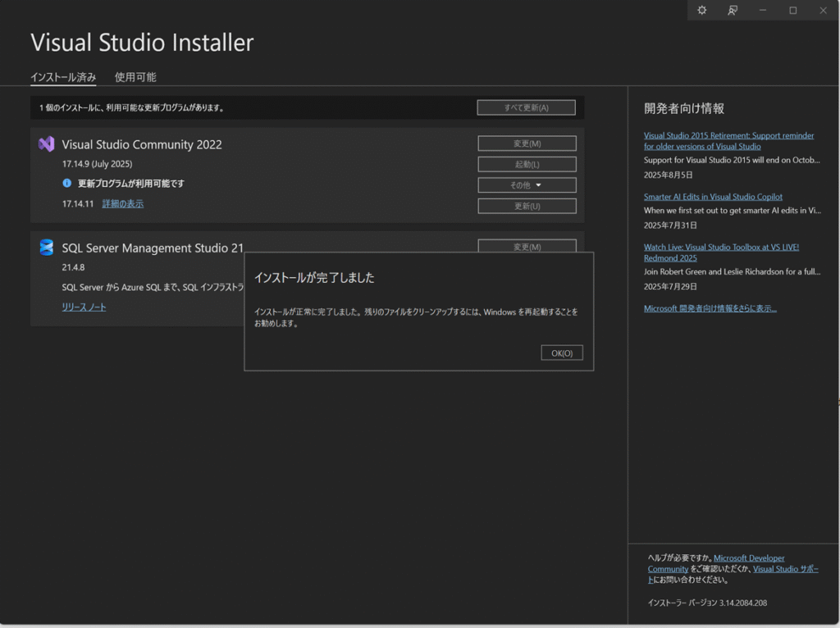Click 変更(M) for SQL Server Management Studio
The height and width of the screenshot is (628, 840).
[x=527, y=246]
